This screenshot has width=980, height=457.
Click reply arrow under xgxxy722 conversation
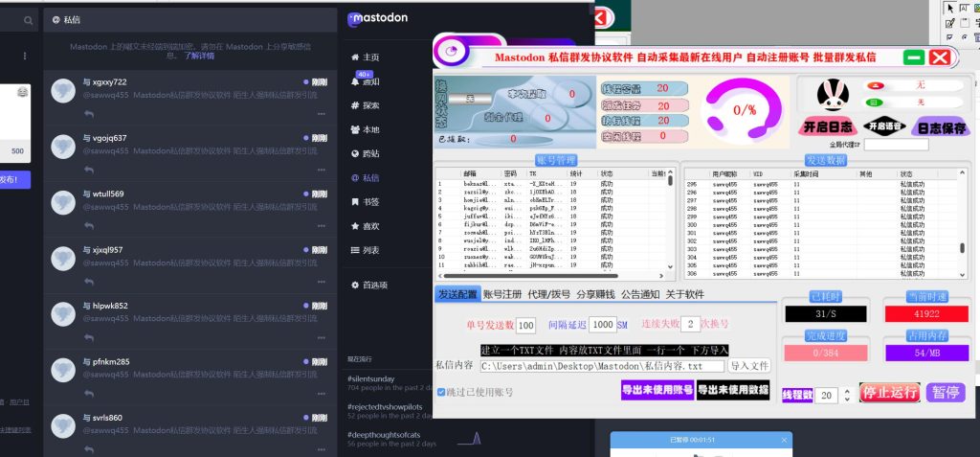coord(88,114)
